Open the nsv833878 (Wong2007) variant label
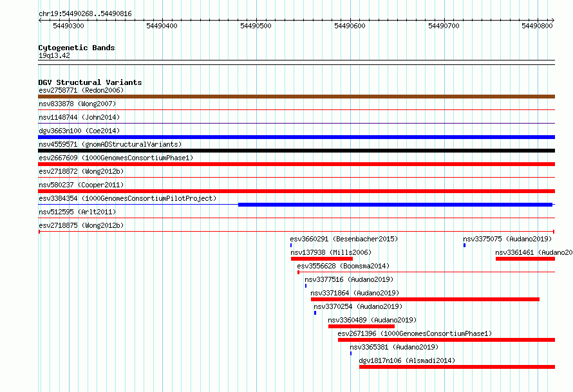This screenshot has height=392, width=573. pyautogui.click(x=77, y=104)
